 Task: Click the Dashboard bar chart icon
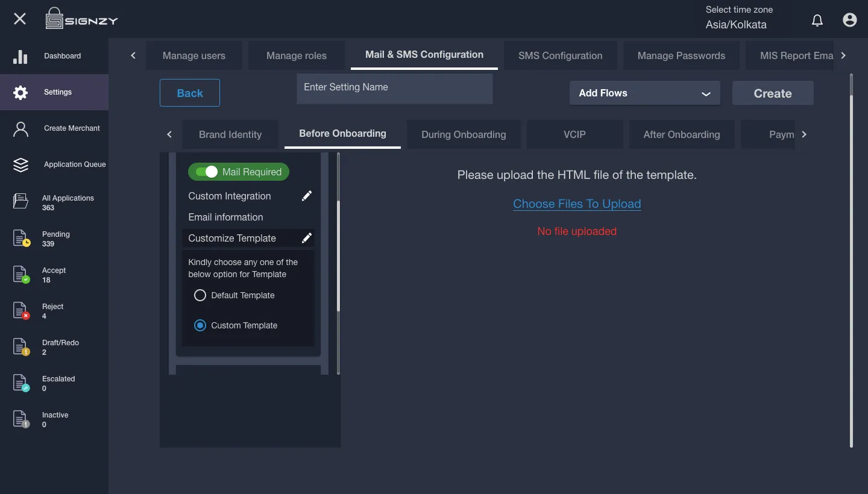[20, 57]
